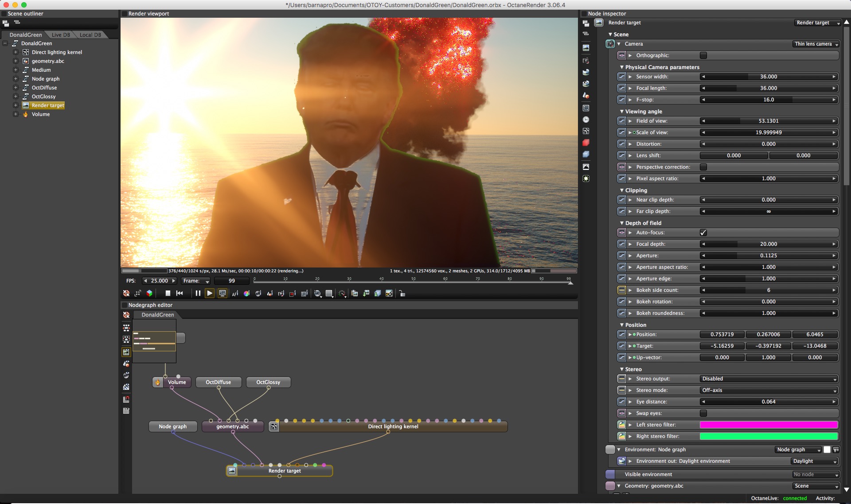This screenshot has width=851, height=504.
Task: Click the stop render square icon
Action: (x=168, y=293)
